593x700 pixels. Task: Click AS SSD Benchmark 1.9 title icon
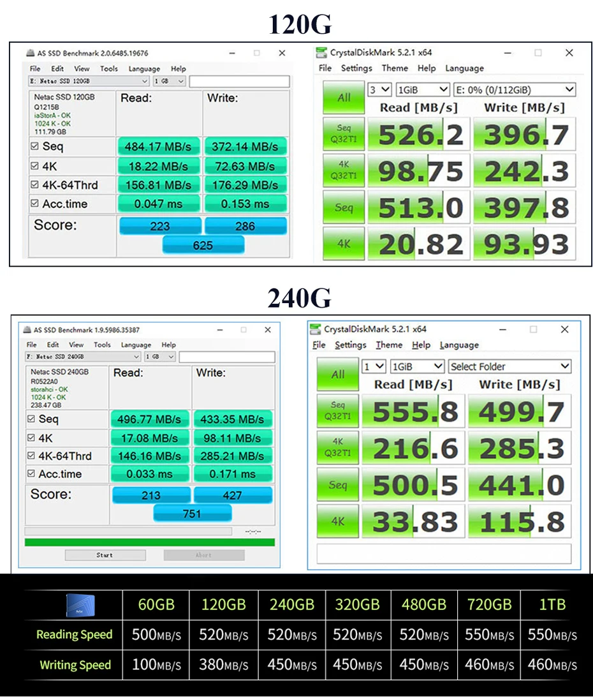click(x=27, y=330)
